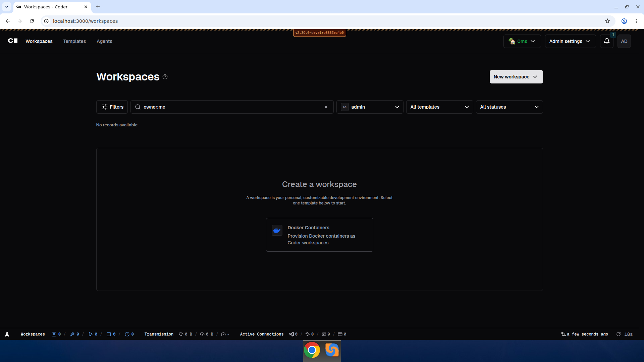644x362 pixels.
Task: Reload the page with browser refresh
Action: click(32, 21)
